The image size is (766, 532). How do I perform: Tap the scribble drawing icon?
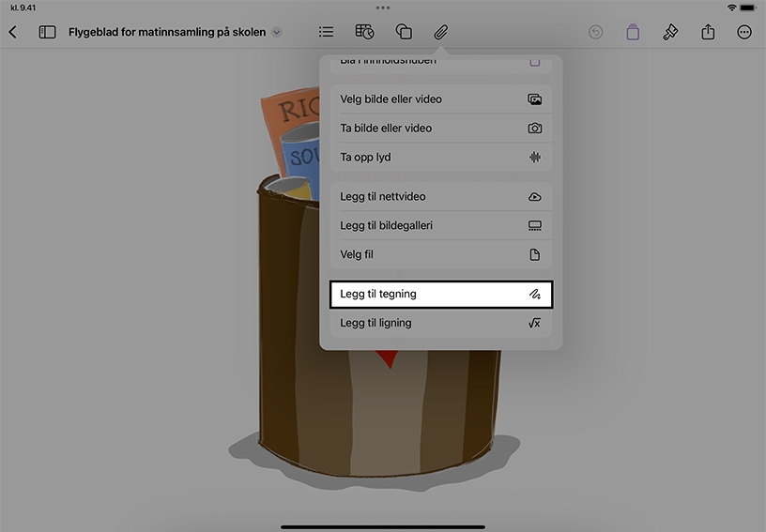[x=535, y=295]
